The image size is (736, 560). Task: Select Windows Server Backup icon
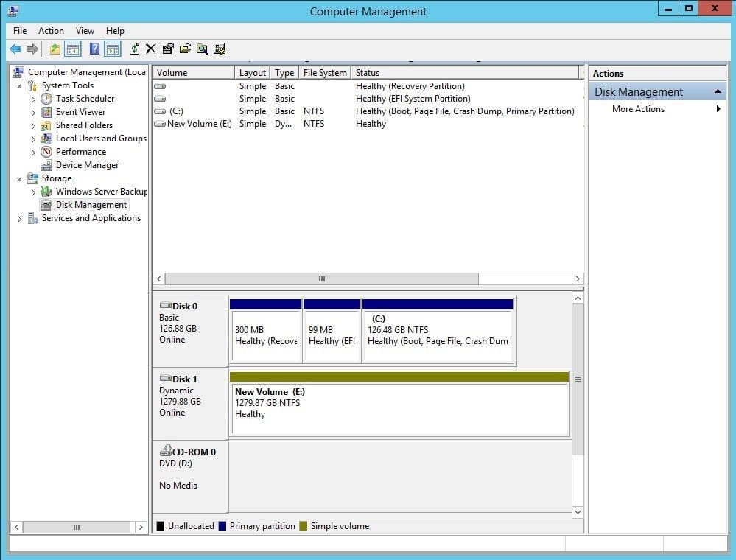[46, 192]
